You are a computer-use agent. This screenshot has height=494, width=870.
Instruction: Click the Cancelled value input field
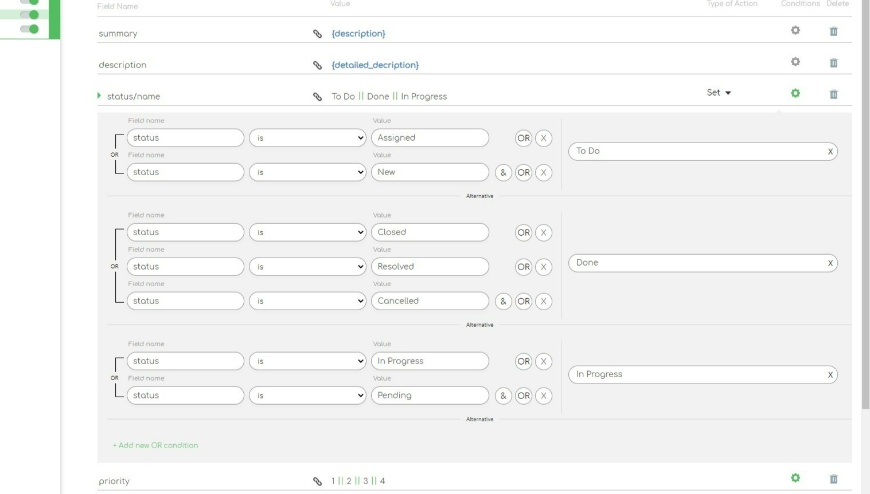click(x=429, y=301)
